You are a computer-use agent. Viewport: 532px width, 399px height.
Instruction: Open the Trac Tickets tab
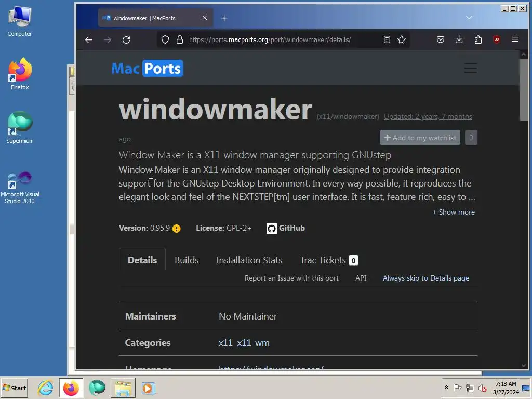[x=329, y=260]
